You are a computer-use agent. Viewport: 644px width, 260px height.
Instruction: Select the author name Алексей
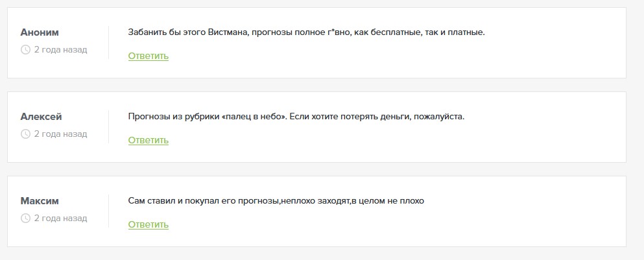[x=42, y=117]
